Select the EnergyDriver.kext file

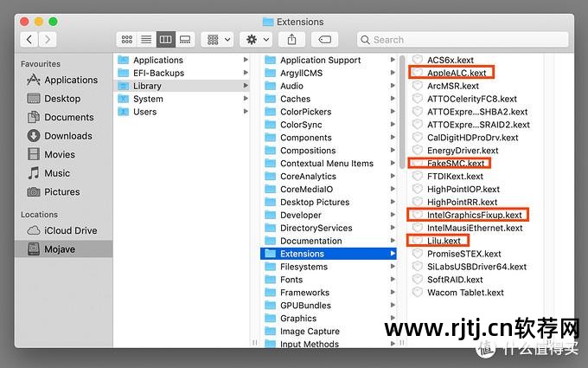456,151
